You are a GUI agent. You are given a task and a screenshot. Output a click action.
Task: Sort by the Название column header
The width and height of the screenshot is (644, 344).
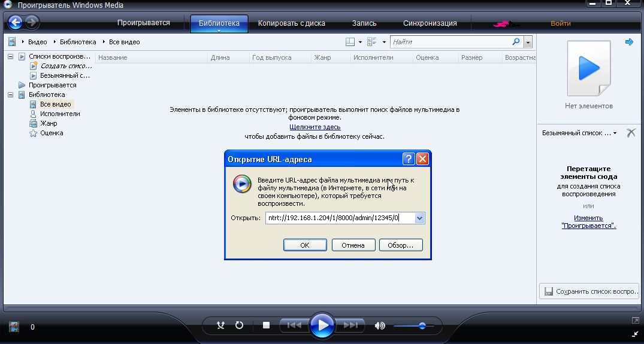pyautogui.click(x=152, y=57)
